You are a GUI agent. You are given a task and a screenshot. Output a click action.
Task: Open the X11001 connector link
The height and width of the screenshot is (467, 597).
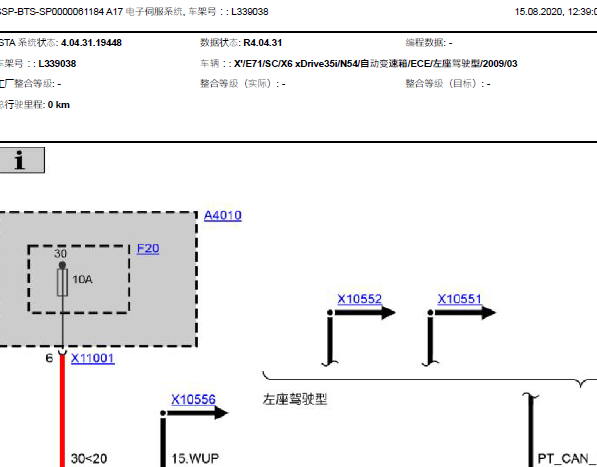point(93,359)
